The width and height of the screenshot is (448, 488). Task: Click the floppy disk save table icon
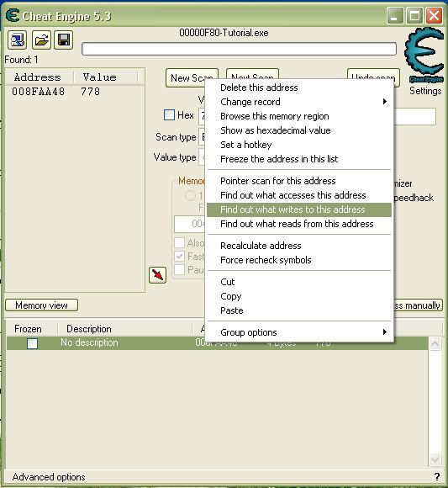pyautogui.click(x=63, y=40)
